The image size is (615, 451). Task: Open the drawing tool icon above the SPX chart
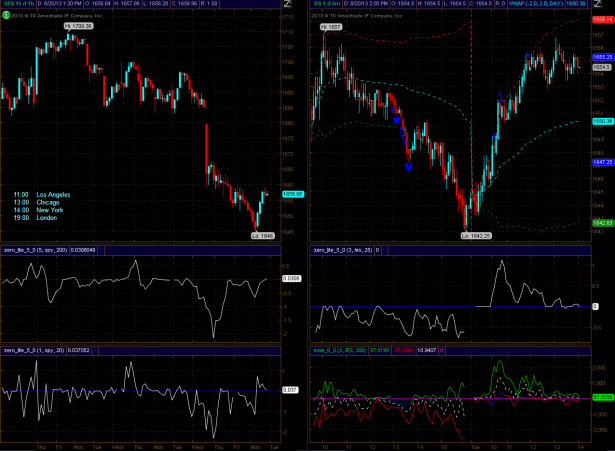pos(287,4)
